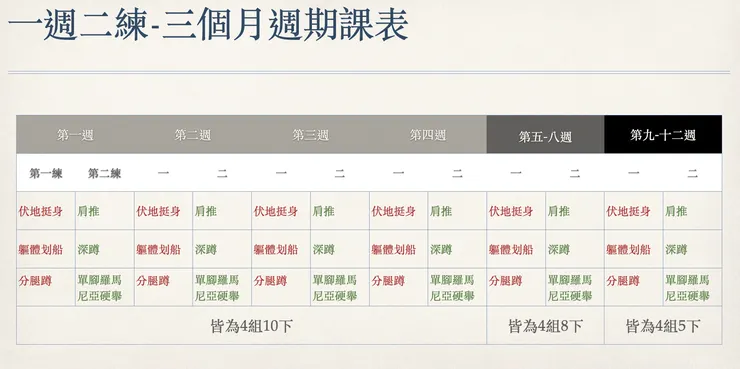Pick 分腿蹲 in the 第三週 column
Image resolution: width=740 pixels, height=369 pixels.
click(270, 281)
